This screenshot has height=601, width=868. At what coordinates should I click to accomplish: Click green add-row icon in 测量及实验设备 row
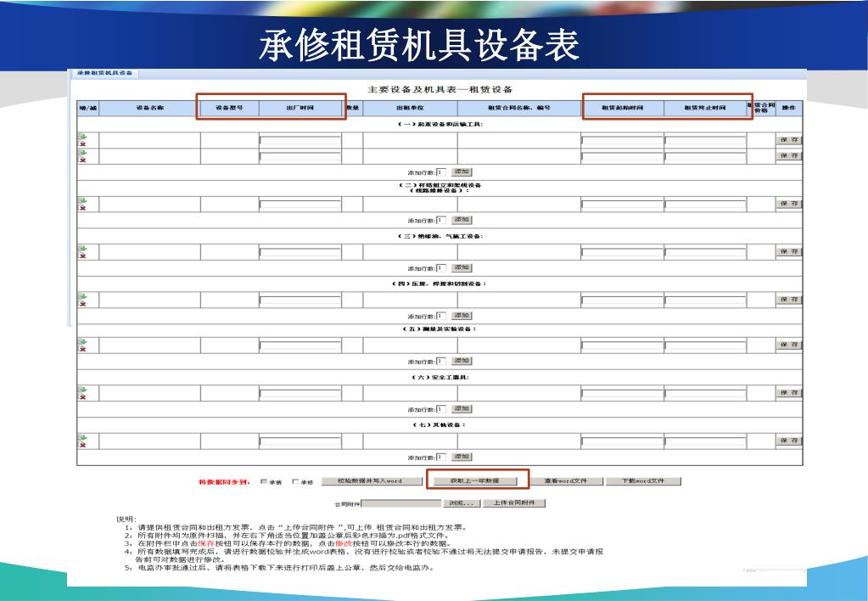pyautogui.click(x=83, y=342)
